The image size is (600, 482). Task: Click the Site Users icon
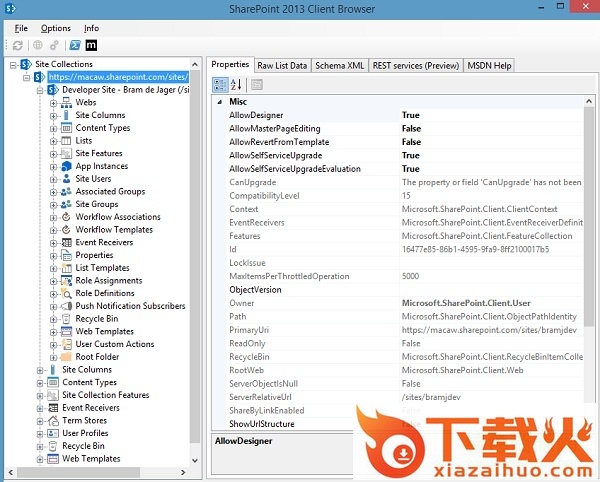(66, 179)
